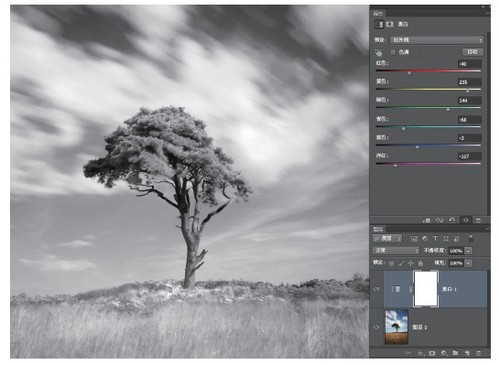Select the adjustment icon in Properties panel header

tap(379, 24)
